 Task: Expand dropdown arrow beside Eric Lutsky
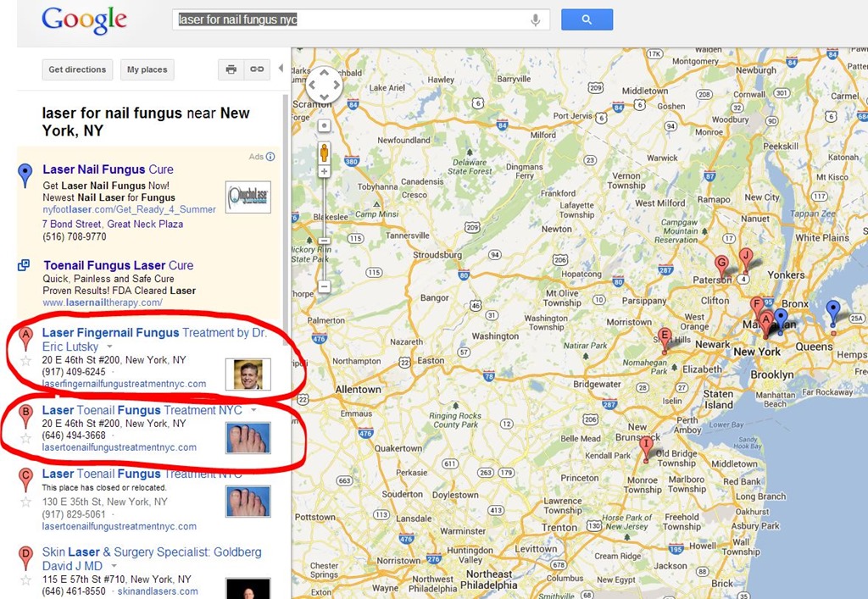click(x=109, y=347)
